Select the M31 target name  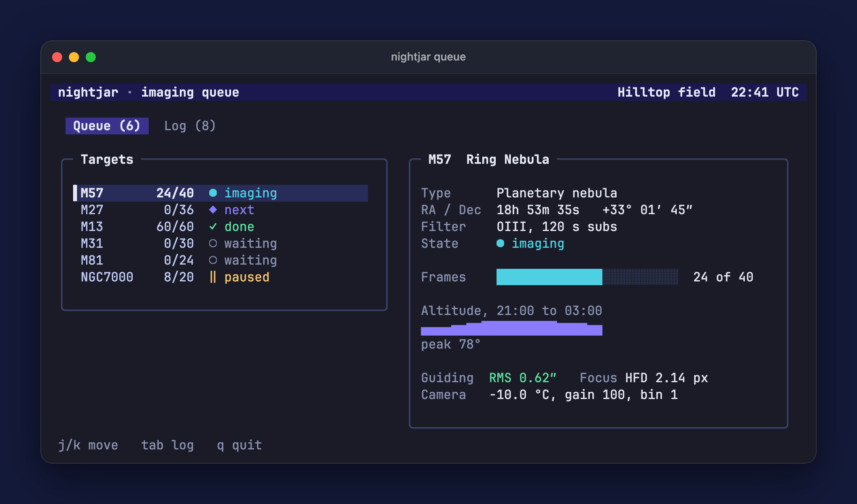click(92, 244)
